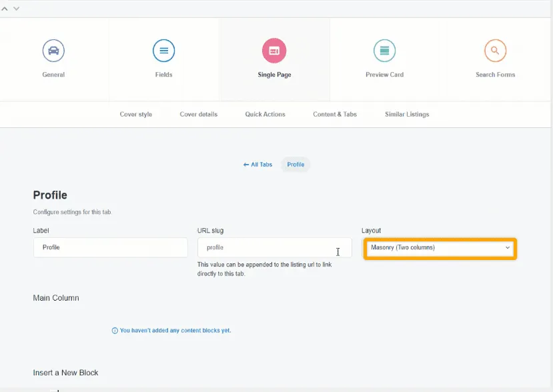553x392 pixels.
Task: Open the Quick Actions tab
Action: coord(265,115)
